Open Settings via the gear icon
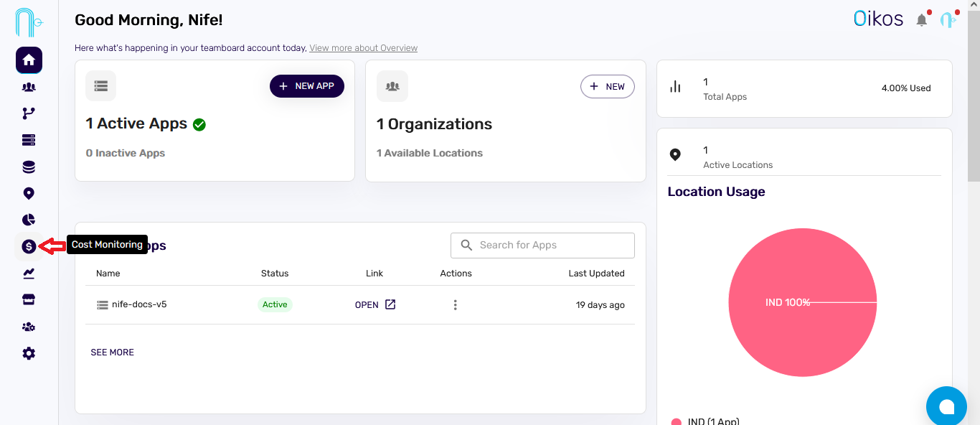The image size is (980, 425). pyautogui.click(x=28, y=352)
